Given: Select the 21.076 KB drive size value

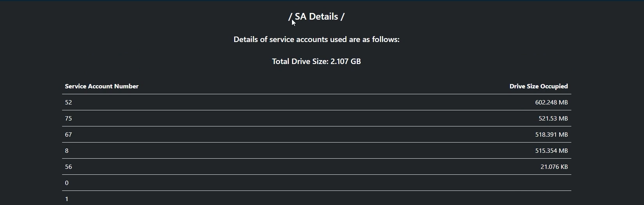Looking at the screenshot, I should point(554,167).
